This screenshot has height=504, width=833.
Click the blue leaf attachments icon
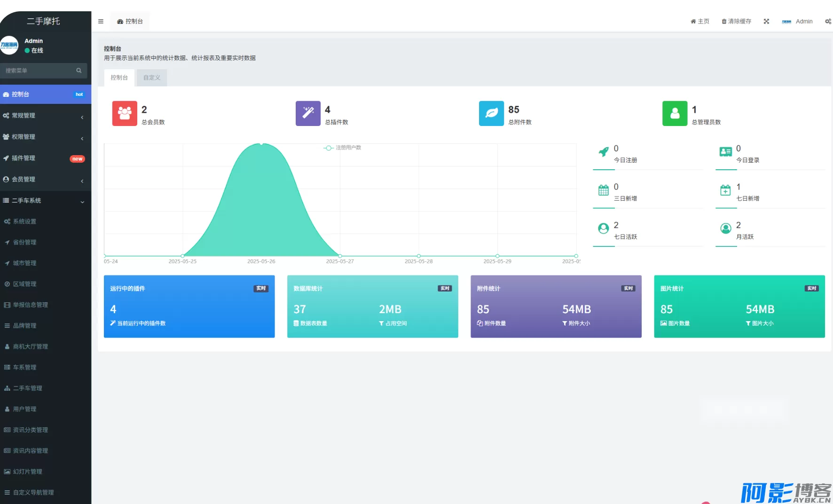pyautogui.click(x=491, y=113)
